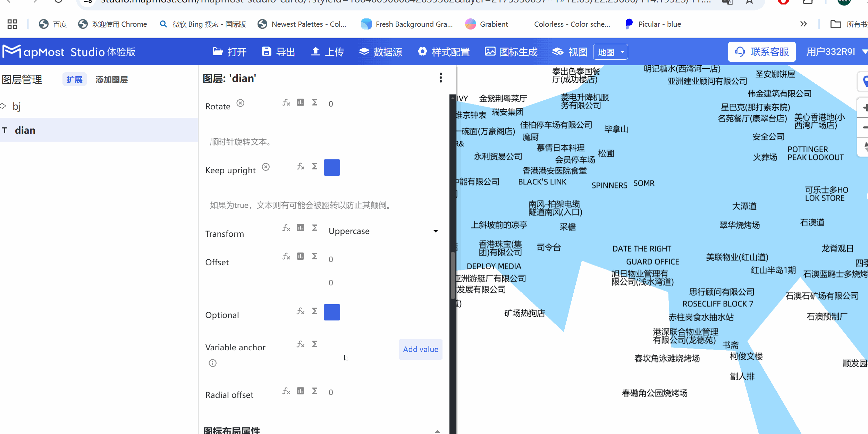Click the fx icon beside Variable anchor
Image resolution: width=868 pixels, height=434 pixels.
click(301, 345)
